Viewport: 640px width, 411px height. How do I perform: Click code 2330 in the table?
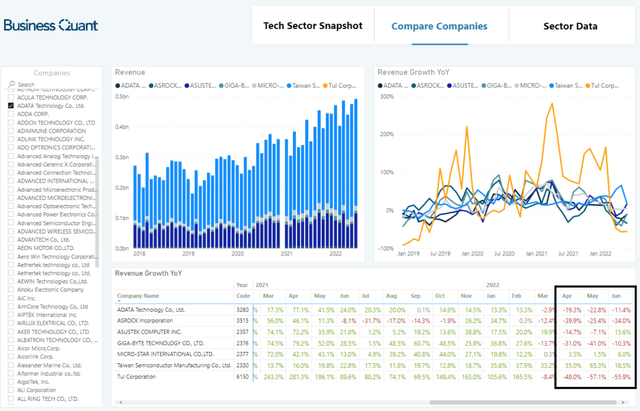point(242,365)
